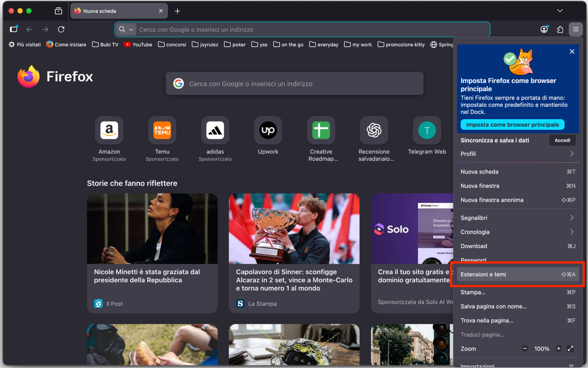
Task: Open the tab list dropdown arrow
Action: [559, 11]
